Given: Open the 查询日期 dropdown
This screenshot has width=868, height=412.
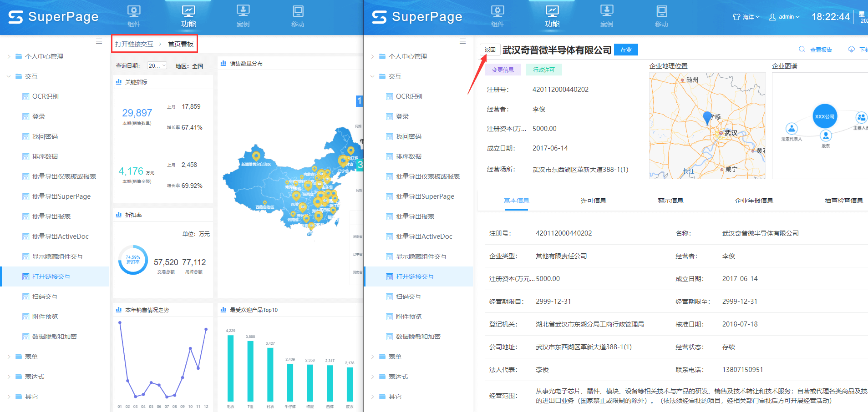Looking at the screenshot, I should coord(157,66).
